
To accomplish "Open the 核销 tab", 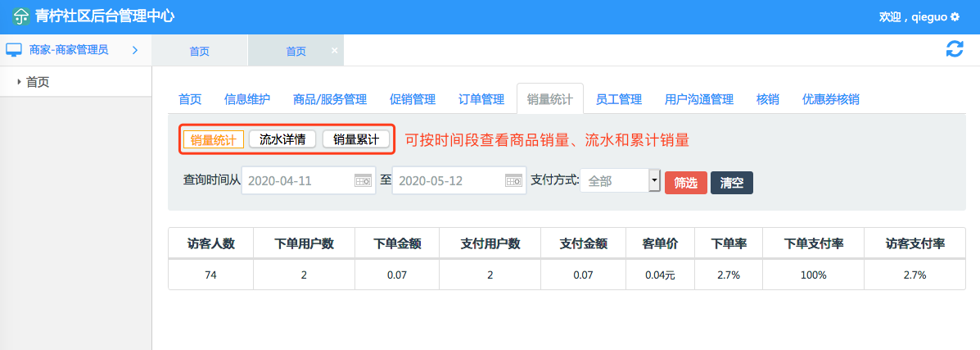I will (767, 99).
